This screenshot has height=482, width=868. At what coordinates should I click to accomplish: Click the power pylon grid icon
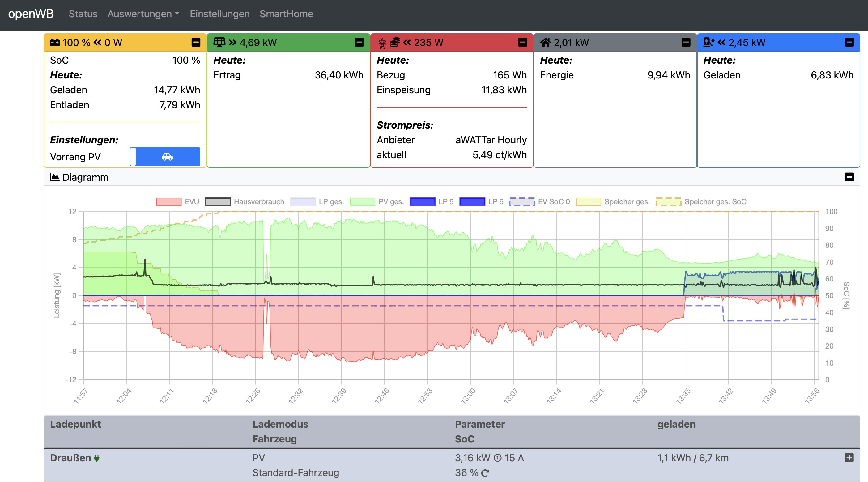pyautogui.click(x=382, y=43)
